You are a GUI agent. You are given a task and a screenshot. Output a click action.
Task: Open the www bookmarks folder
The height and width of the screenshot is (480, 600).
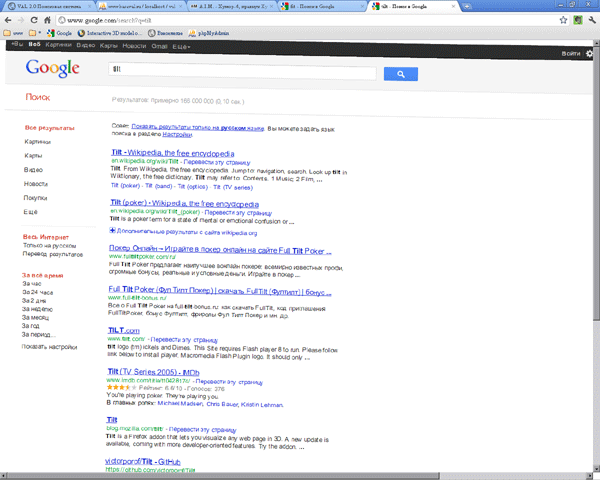13,33
